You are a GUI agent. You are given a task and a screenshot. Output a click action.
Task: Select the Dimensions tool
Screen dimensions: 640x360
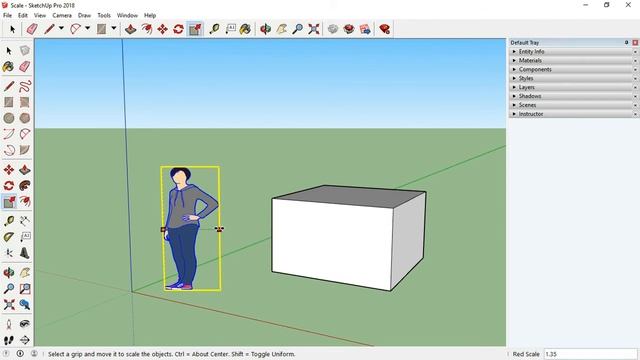tap(25, 221)
